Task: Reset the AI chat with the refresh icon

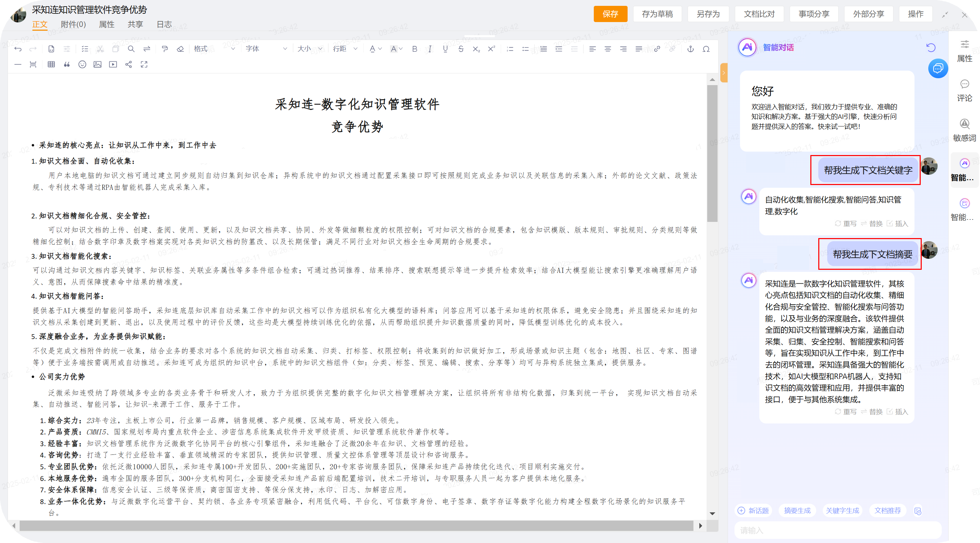Action: (931, 48)
